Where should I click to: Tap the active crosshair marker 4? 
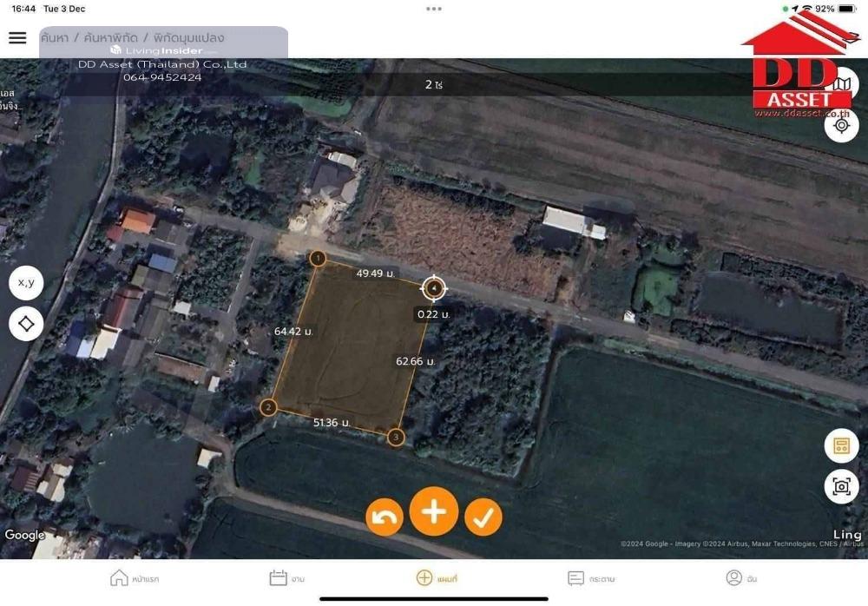434,288
